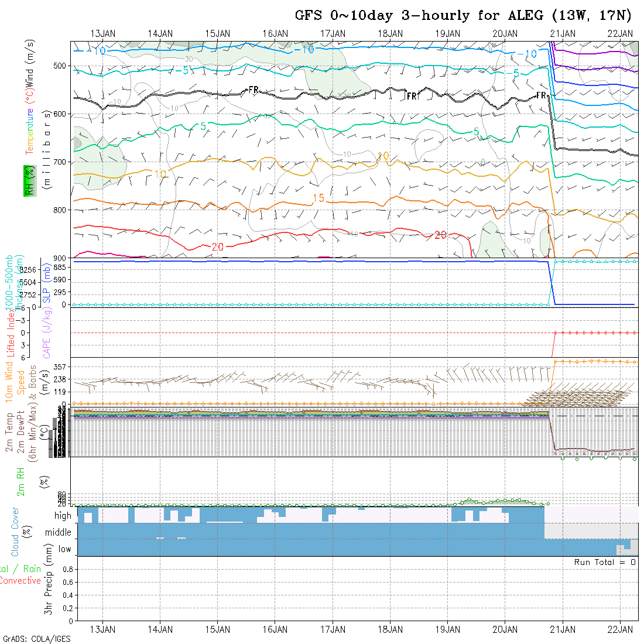Click the chart title mentioning ALEG
Viewport: 644px width, 644px height.
[463, 15]
